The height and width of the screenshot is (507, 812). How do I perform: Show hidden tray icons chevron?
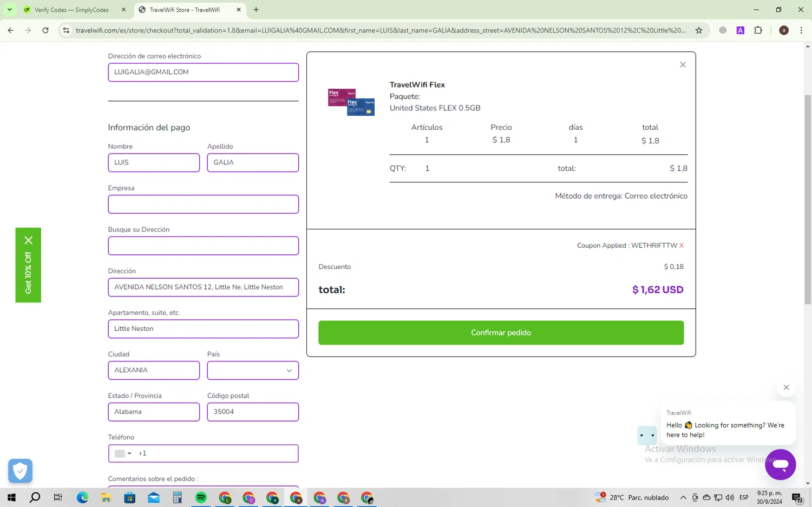(x=683, y=498)
